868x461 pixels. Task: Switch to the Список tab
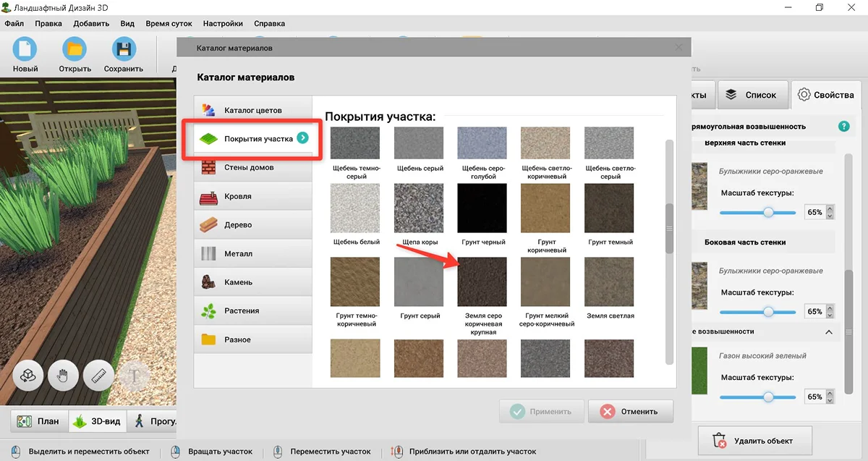[752, 95]
